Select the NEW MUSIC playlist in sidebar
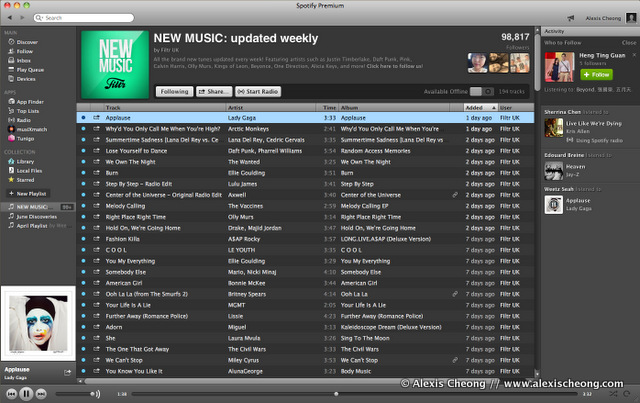This screenshot has width=640, height=403. [38, 207]
